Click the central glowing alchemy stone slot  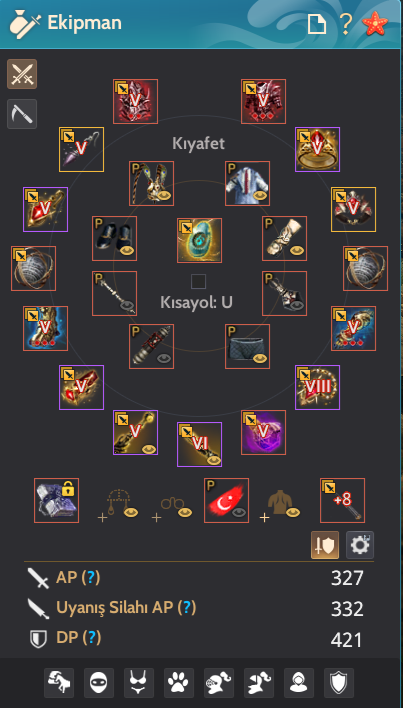pos(199,240)
